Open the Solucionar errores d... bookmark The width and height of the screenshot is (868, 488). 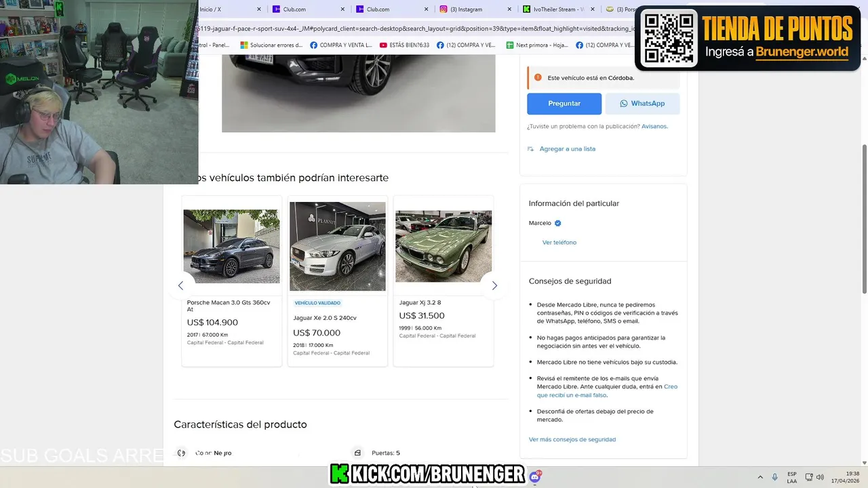271,45
